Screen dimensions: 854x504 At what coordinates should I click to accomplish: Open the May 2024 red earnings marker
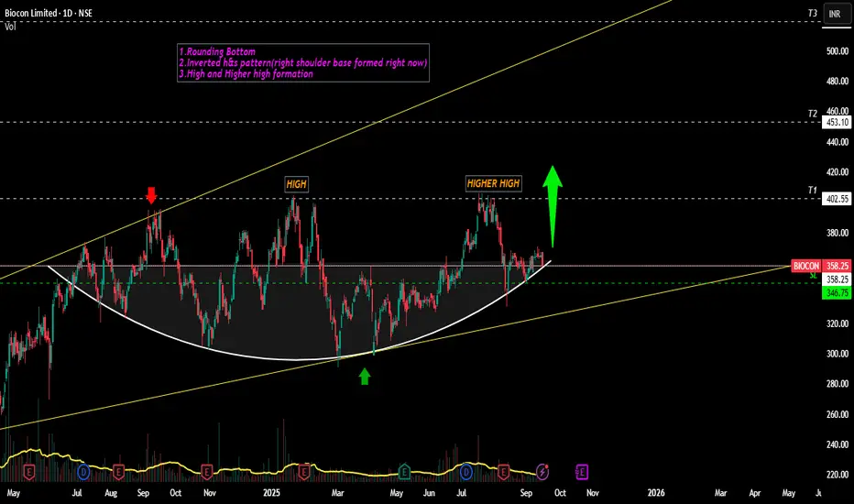pos(29,472)
